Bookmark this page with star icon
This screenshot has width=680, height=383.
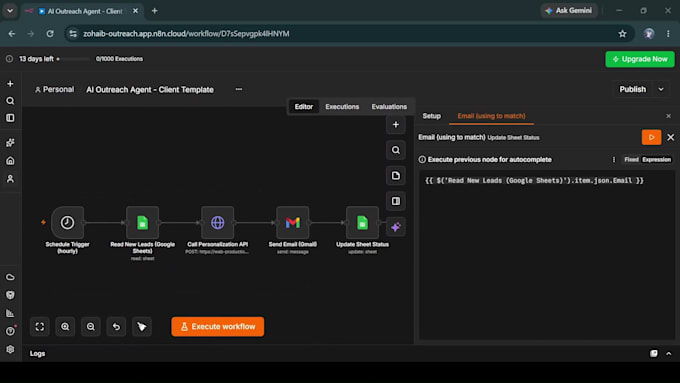coord(622,33)
